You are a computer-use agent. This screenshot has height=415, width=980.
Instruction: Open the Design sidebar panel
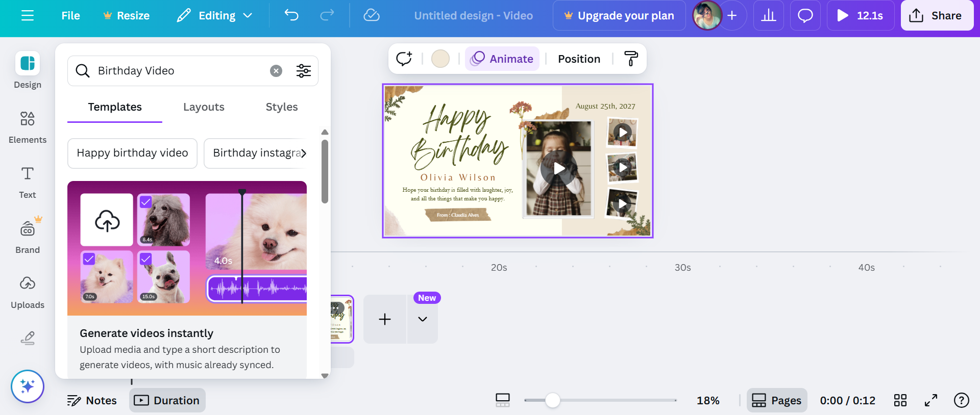pyautogui.click(x=28, y=70)
